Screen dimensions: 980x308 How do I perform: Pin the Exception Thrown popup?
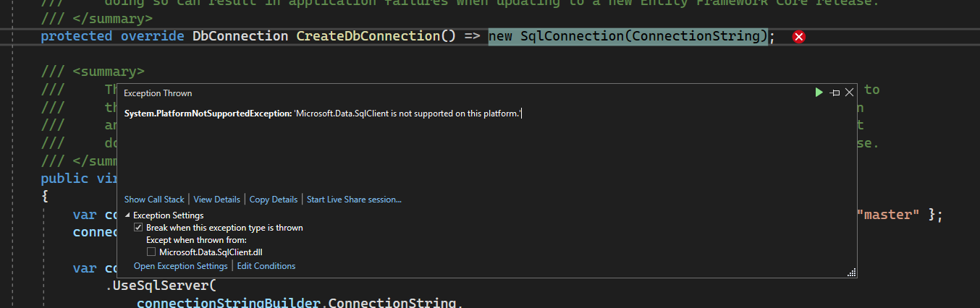coord(835,93)
